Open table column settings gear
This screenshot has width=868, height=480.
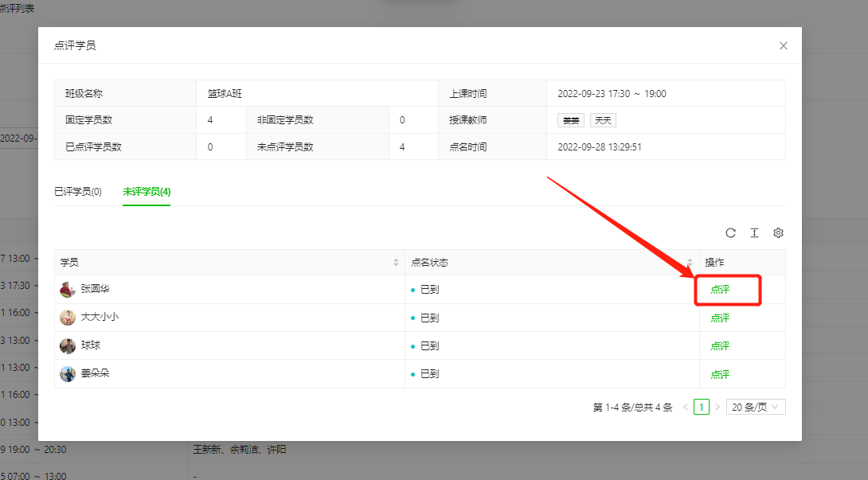(779, 233)
